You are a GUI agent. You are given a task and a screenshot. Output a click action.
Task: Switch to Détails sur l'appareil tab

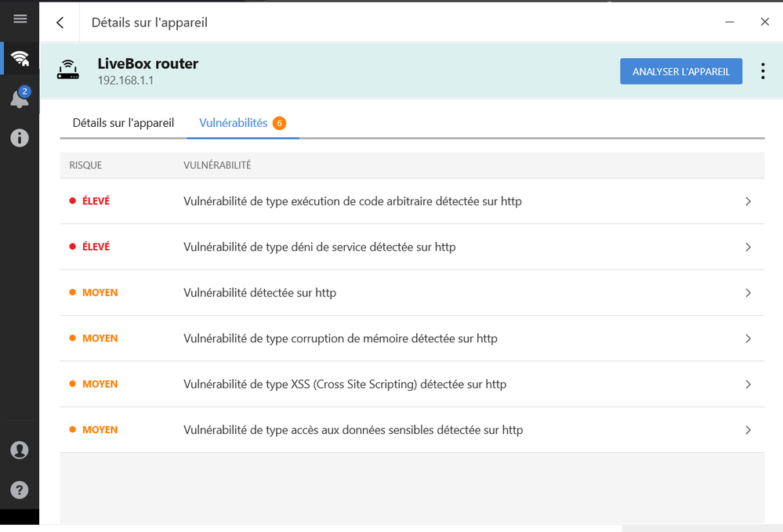(123, 123)
